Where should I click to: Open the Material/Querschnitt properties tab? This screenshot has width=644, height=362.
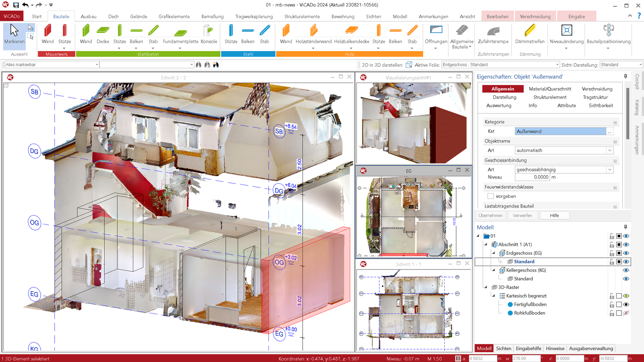coord(550,89)
